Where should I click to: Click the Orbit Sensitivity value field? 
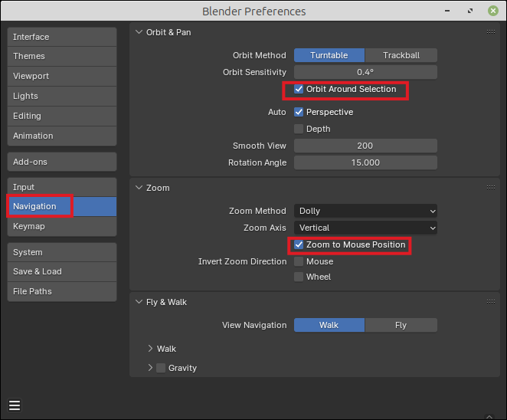365,72
